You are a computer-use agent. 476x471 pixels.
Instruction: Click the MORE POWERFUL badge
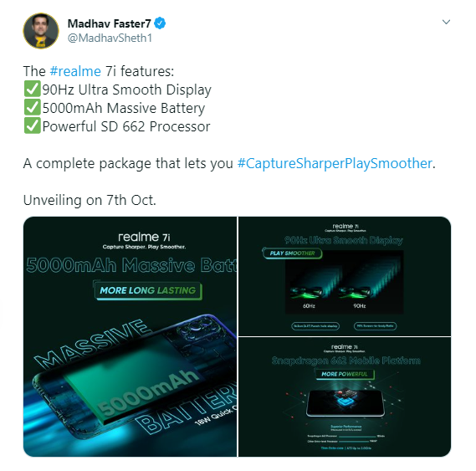click(x=345, y=374)
